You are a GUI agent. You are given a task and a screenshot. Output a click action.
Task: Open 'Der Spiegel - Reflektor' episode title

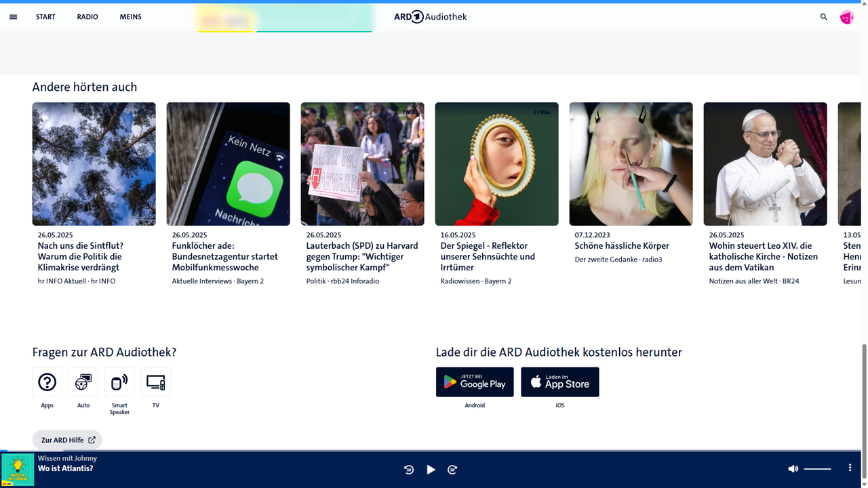click(x=488, y=257)
